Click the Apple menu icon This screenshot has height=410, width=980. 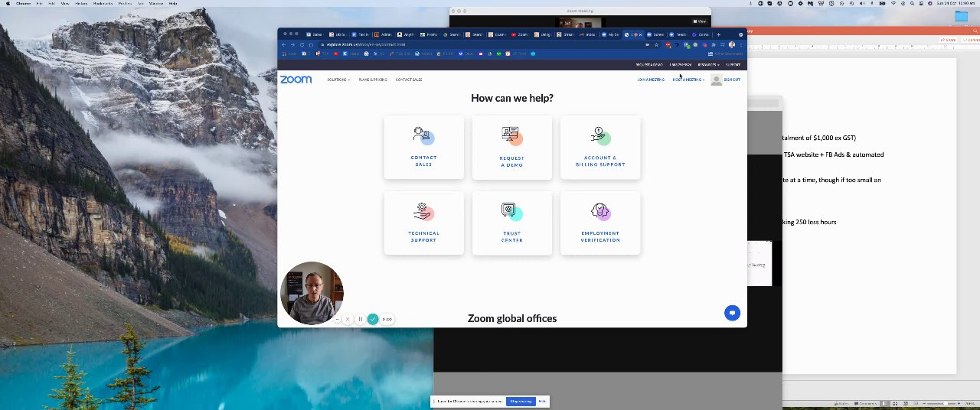point(8,3)
